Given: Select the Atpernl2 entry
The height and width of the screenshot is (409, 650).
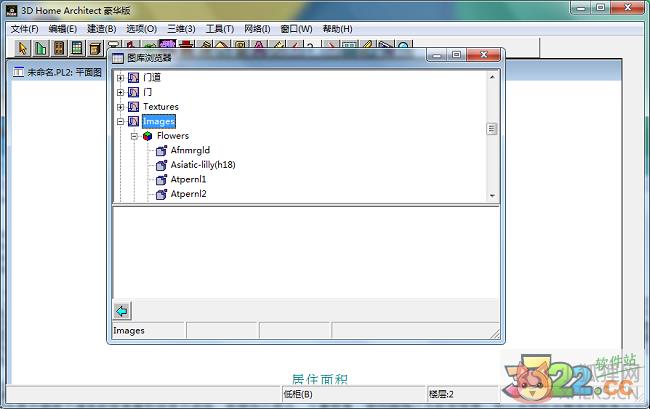Looking at the screenshot, I should [189, 194].
